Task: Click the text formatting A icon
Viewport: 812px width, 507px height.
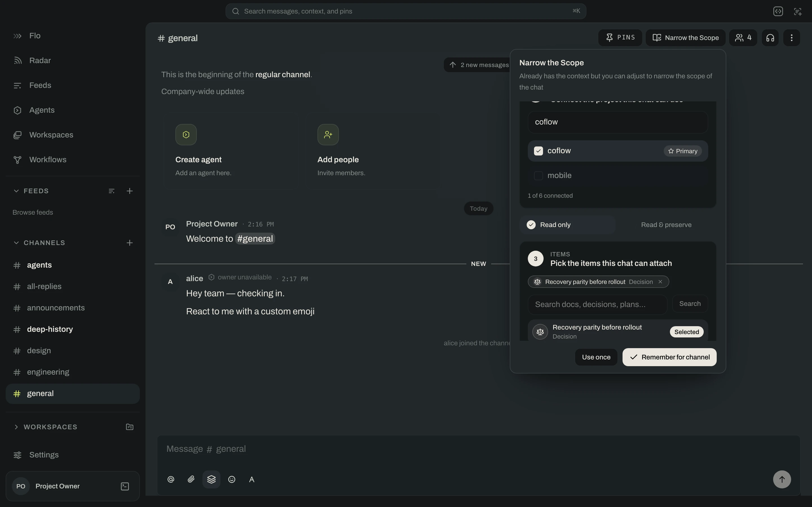Action: point(252,479)
